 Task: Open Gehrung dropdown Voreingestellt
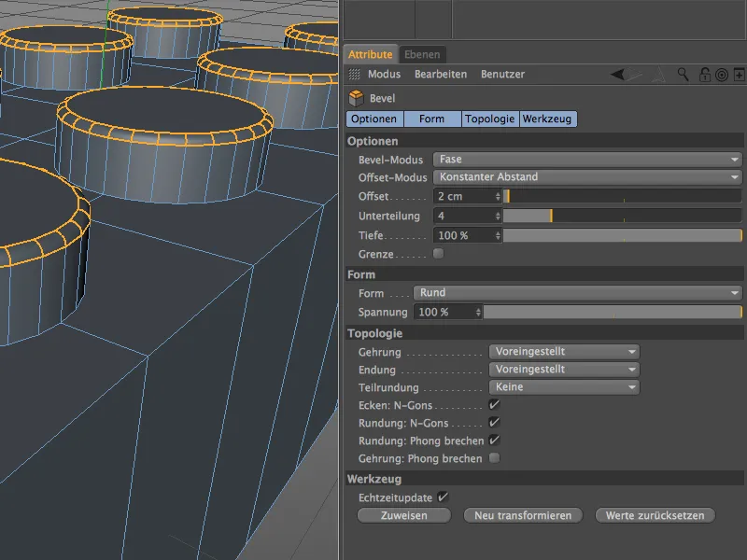564,352
